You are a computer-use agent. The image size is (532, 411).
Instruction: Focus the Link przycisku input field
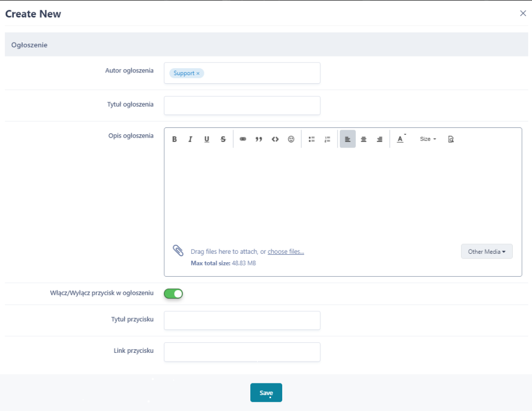tap(242, 352)
